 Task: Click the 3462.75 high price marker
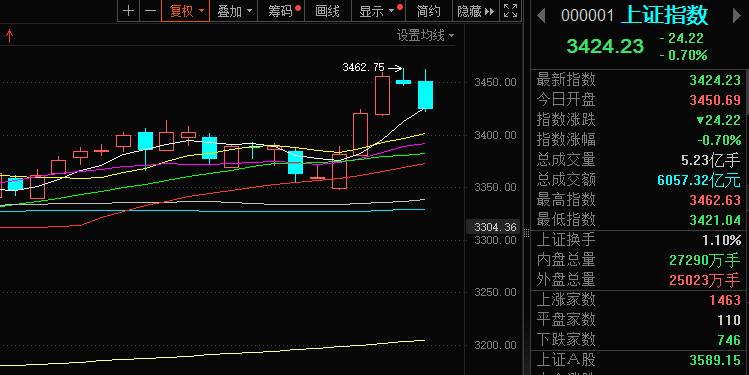point(364,67)
